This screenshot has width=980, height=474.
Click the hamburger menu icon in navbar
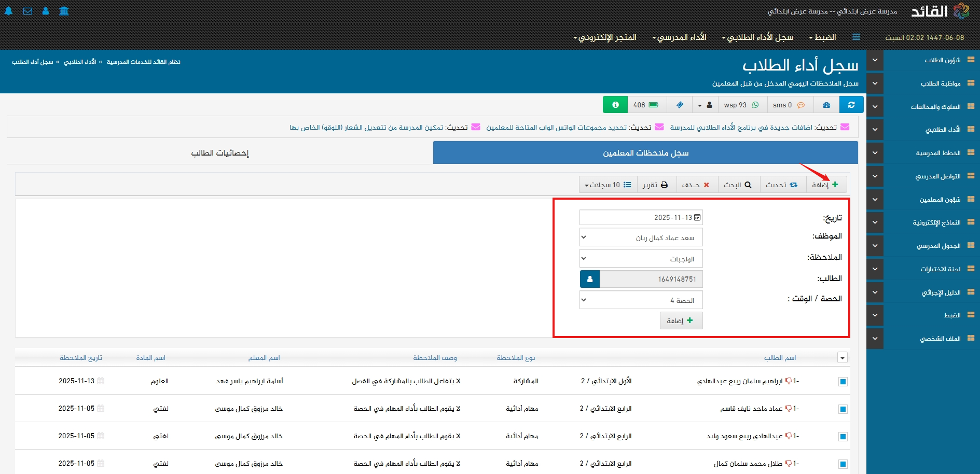[856, 37]
